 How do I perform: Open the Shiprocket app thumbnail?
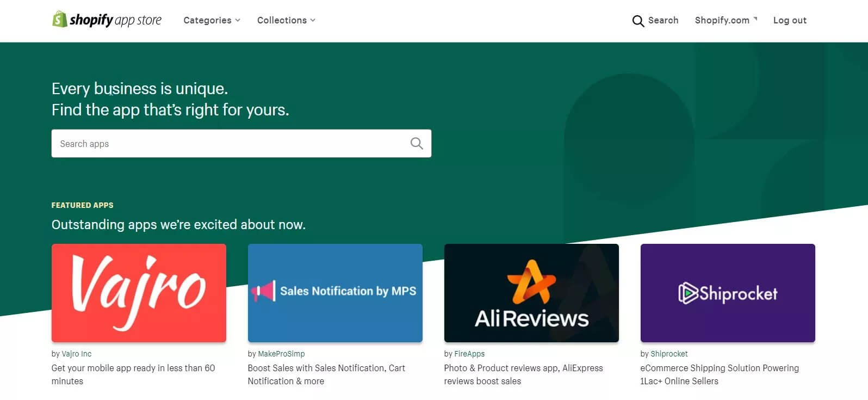coord(728,293)
